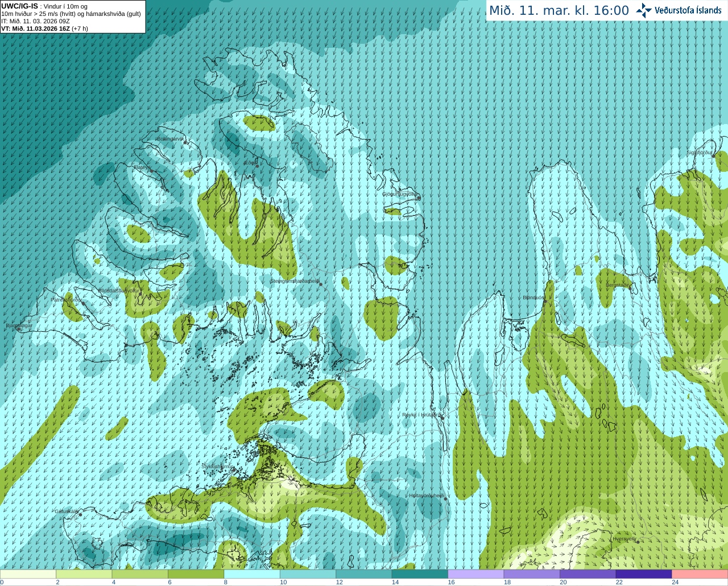Click the Bjargtangar station label
This screenshot has width=728, height=586.
pyautogui.click(x=19, y=325)
